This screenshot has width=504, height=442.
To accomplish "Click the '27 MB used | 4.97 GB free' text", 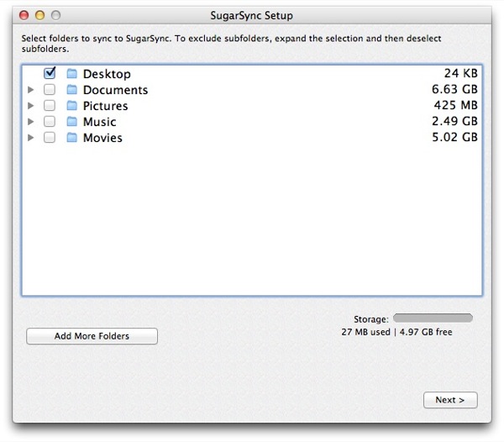I will [x=396, y=332].
